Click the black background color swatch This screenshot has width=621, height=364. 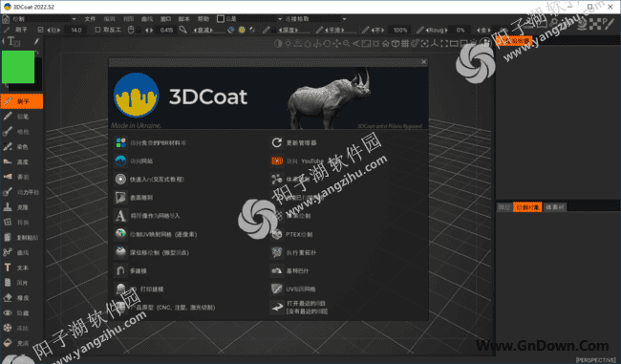tap(38, 74)
